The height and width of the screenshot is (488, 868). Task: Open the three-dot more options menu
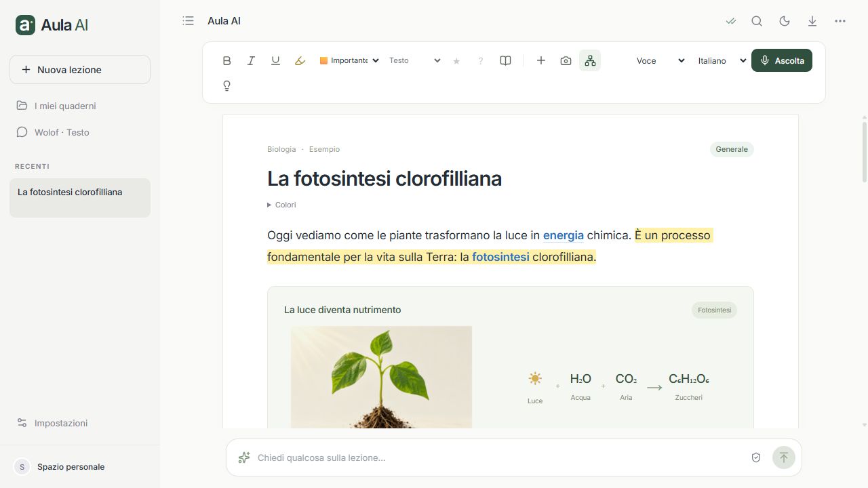(x=840, y=21)
